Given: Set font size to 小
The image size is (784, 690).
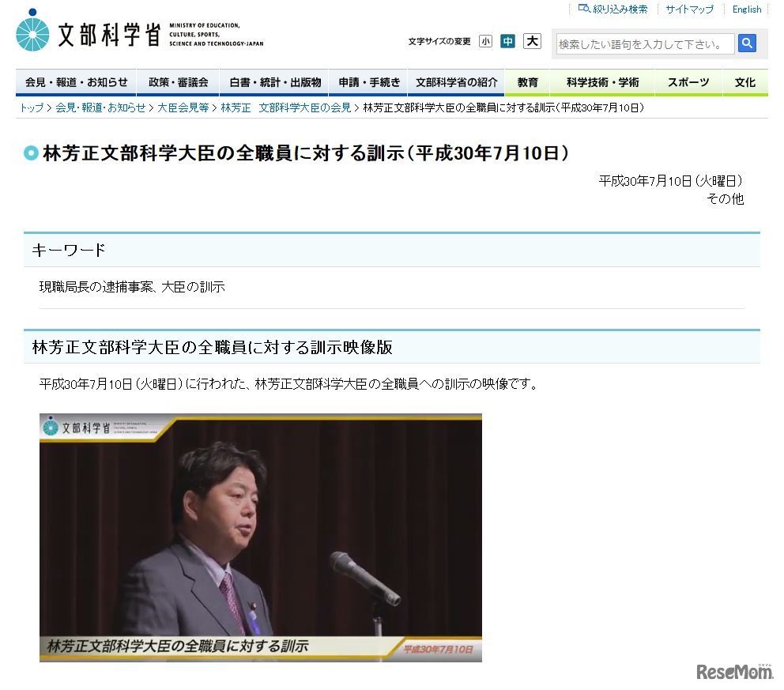Looking at the screenshot, I should point(485,41).
